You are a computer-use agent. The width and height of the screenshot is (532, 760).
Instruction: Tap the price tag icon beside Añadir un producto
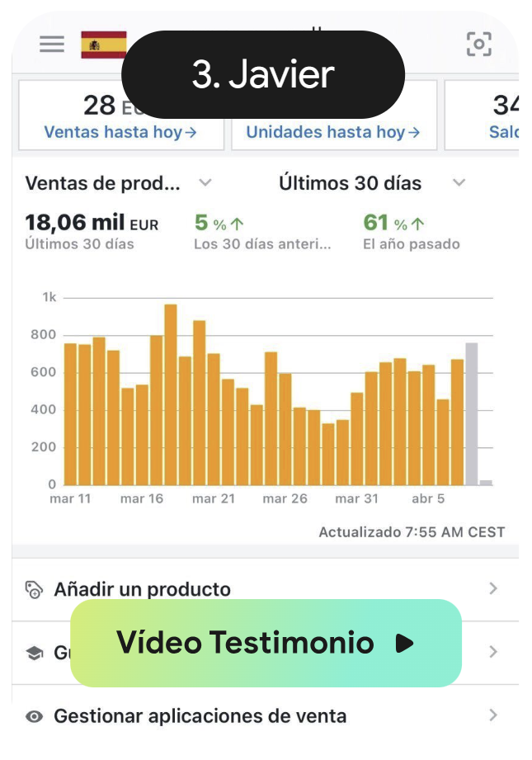click(x=35, y=588)
